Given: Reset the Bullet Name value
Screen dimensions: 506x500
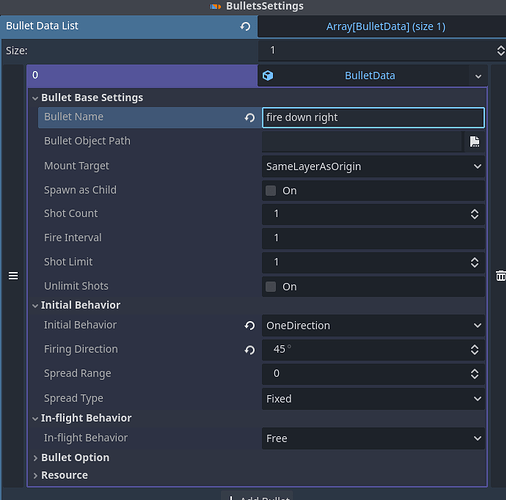Looking at the screenshot, I should coord(250,118).
